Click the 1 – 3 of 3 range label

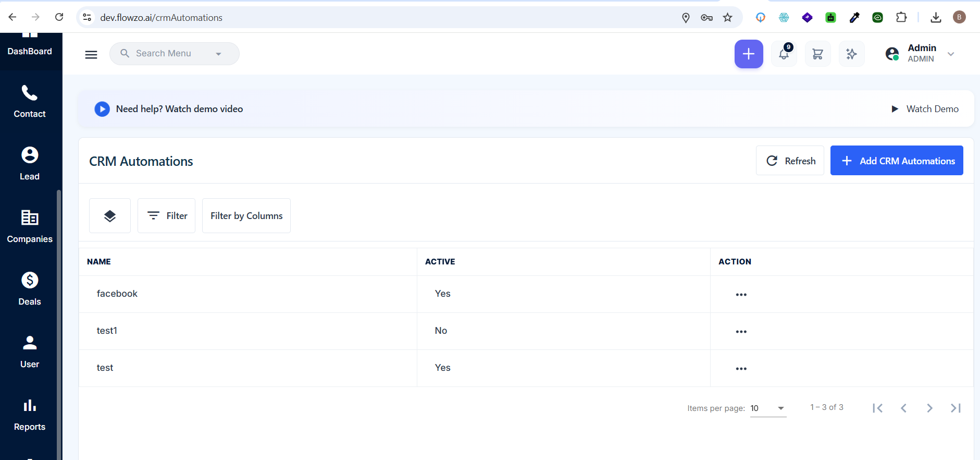[827, 407]
